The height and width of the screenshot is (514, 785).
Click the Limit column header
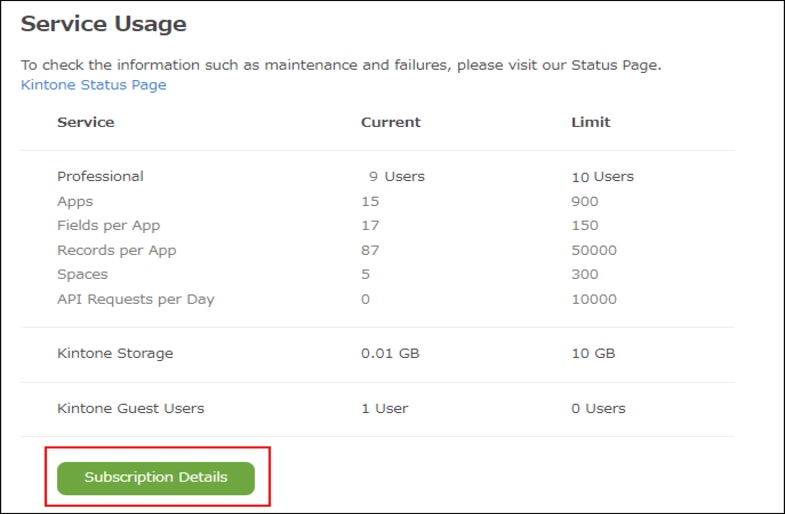(x=591, y=122)
